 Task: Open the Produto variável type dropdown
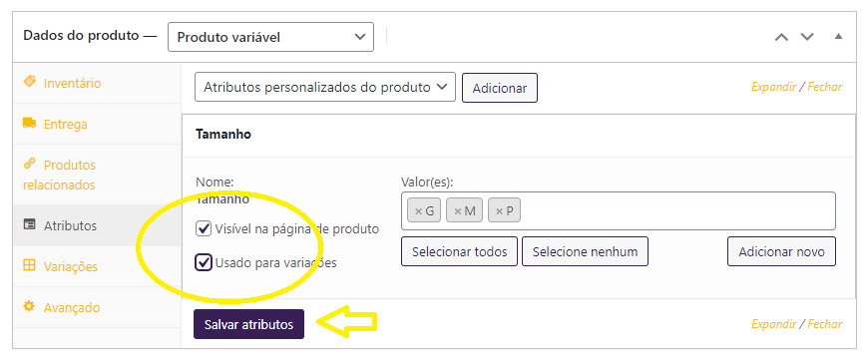[x=270, y=37]
